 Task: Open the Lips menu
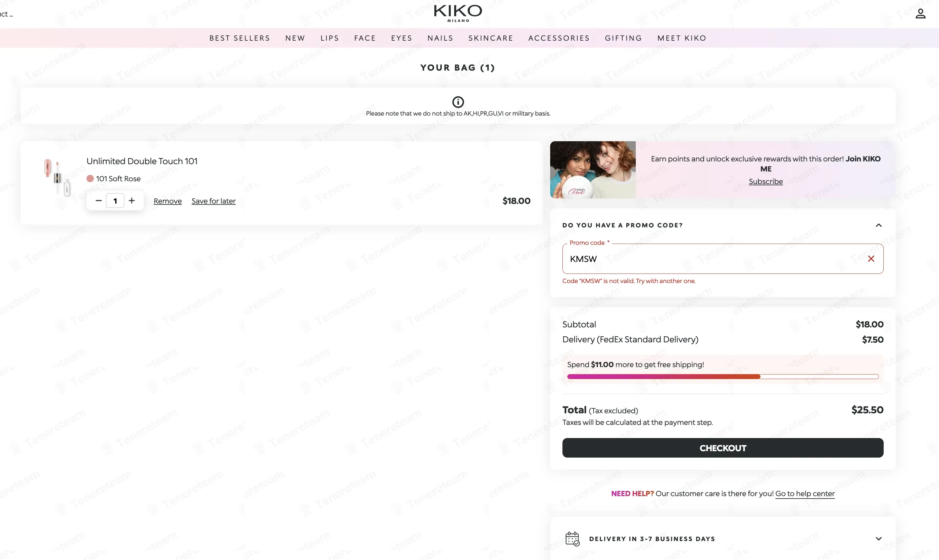[x=330, y=38]
